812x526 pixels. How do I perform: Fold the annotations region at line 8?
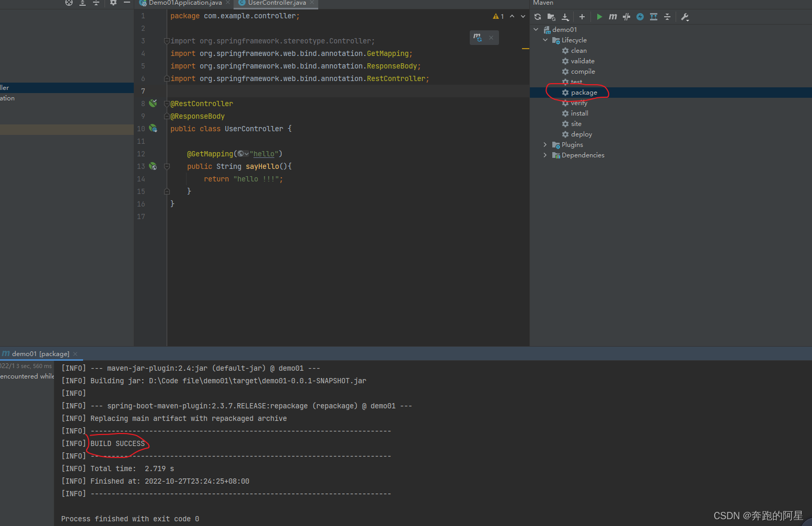coord(167,104)
